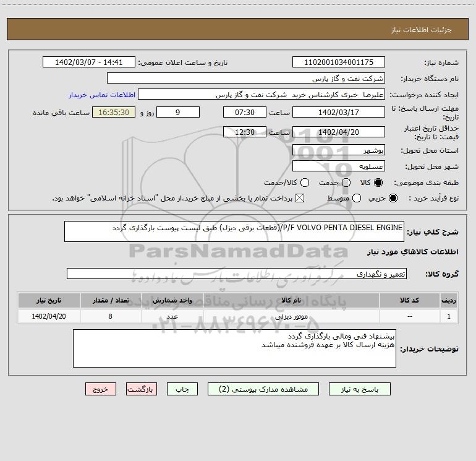
Task: Click the price validity date 1402/04/20 field
Action: (x=339, y=132)
